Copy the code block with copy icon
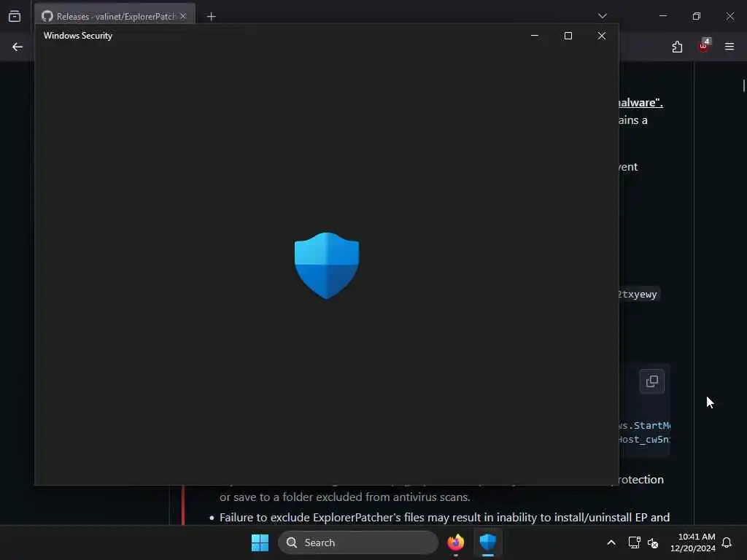The height and width of the screenshot is (560, 747). (651, 381)
